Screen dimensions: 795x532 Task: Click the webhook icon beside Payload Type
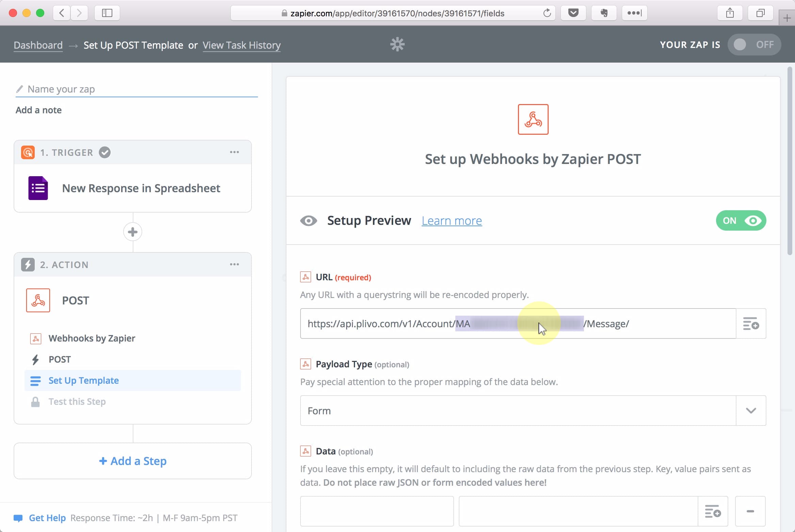306,364
